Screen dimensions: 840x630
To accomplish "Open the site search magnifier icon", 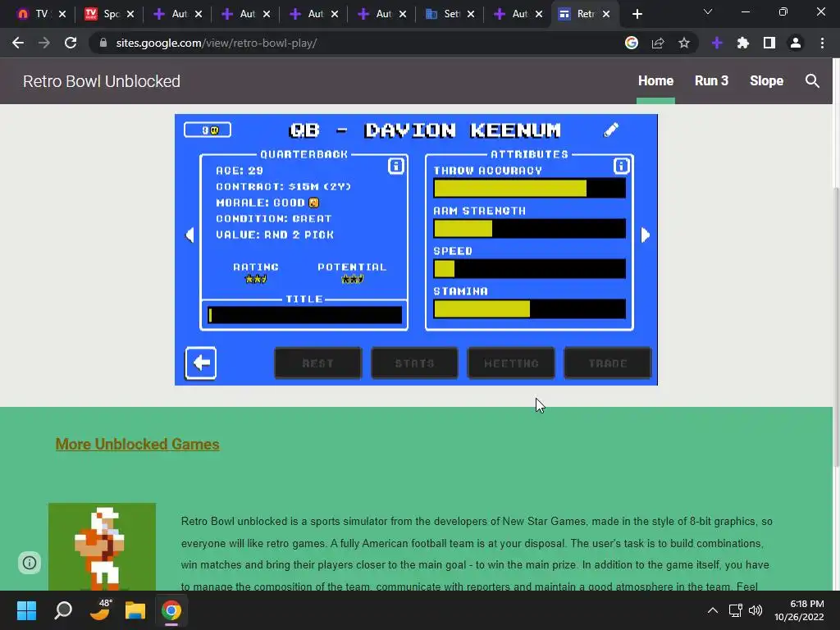I will (x=812, y=81).
